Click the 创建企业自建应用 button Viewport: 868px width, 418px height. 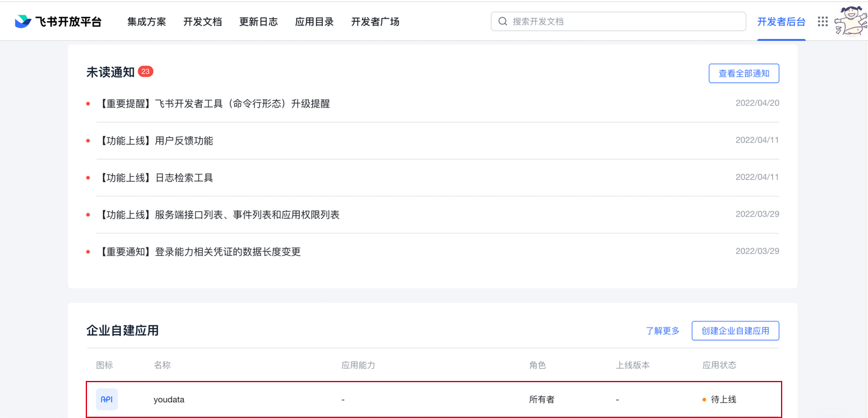point(735,331)
